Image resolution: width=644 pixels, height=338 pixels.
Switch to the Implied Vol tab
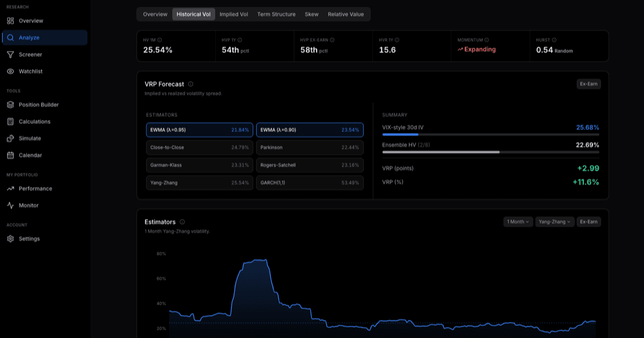(233, 14)
